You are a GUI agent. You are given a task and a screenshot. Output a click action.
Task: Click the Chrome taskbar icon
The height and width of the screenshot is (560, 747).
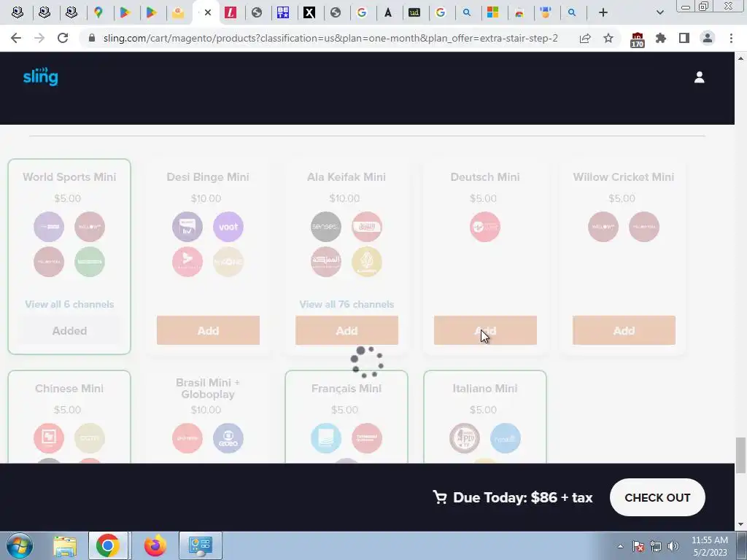(x=108, y=545)
